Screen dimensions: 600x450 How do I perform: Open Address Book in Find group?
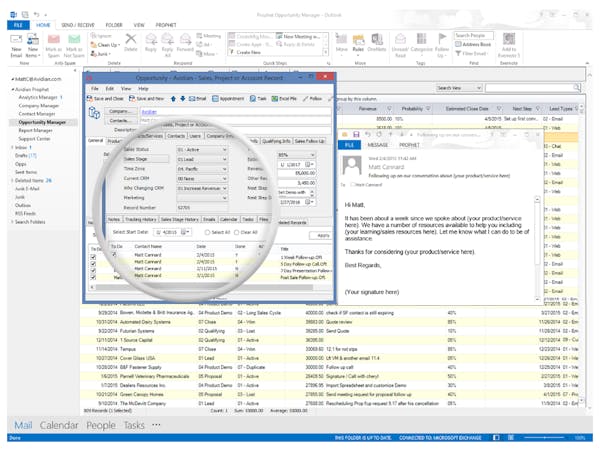pyautogui.click(x=473, y=44)
